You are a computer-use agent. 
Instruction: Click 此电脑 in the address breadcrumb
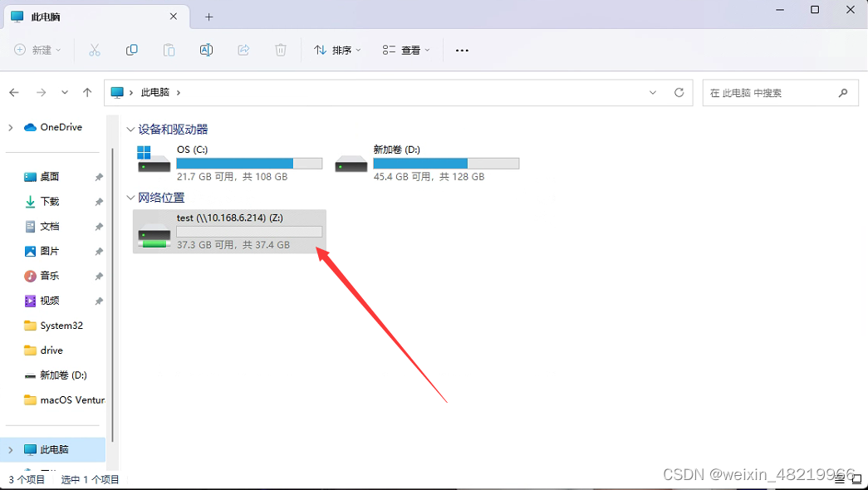pyautogui.click(x=155, y=92)
